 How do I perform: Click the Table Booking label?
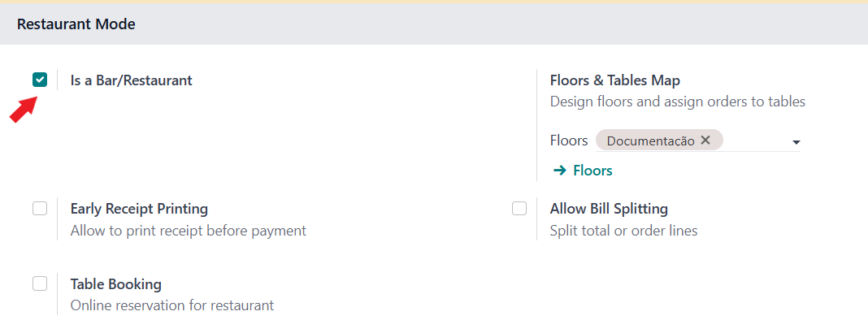115,284
